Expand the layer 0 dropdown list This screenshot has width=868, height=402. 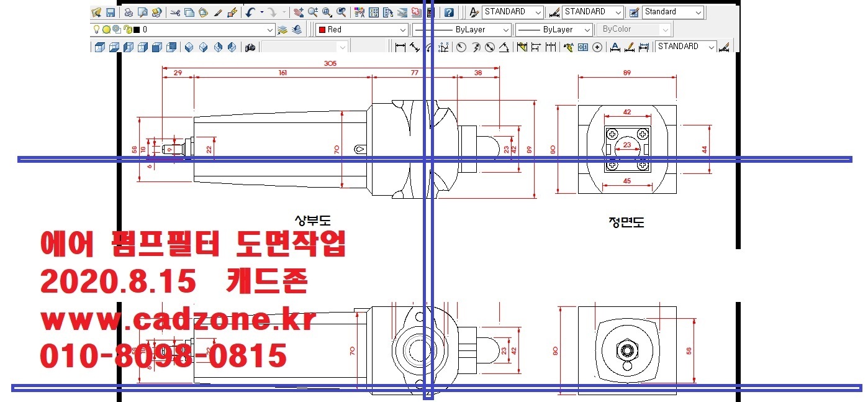[x=270, y=30]
